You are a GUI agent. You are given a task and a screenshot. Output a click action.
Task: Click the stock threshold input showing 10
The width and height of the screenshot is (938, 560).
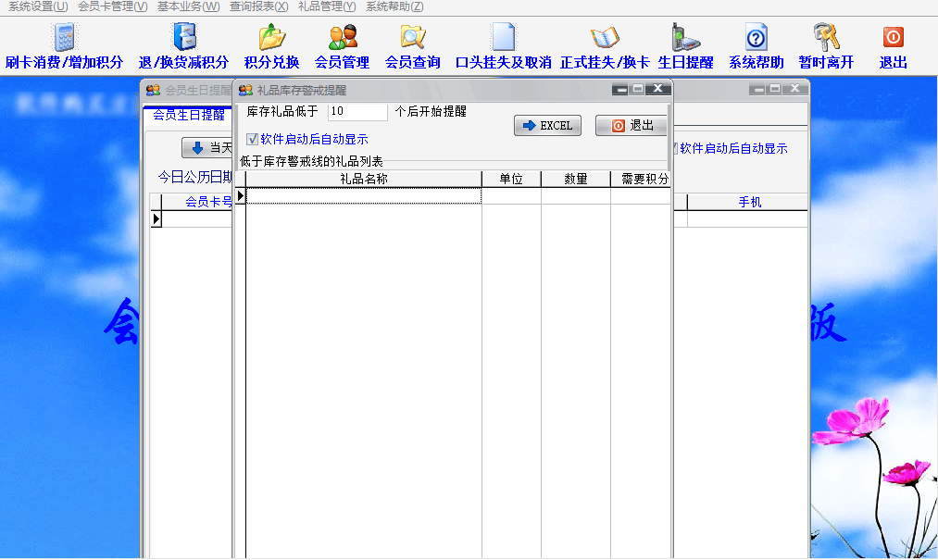click(x=356, y=112)
